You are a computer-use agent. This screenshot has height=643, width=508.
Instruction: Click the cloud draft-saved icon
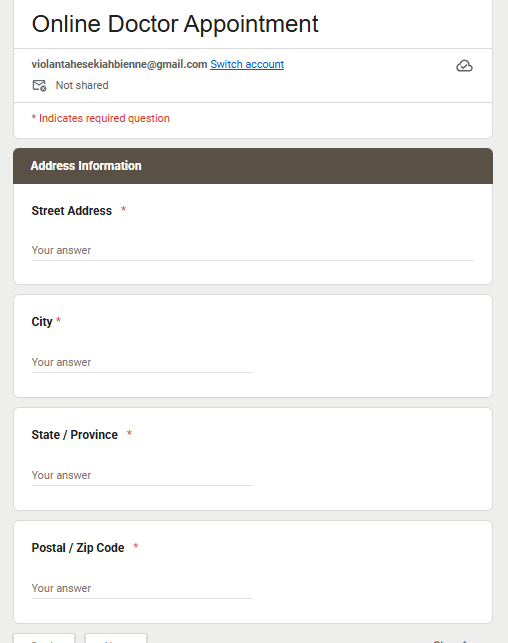464,66
